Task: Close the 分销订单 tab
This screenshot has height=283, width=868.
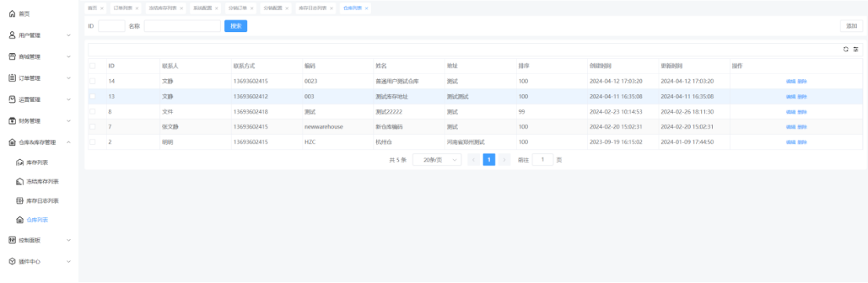Action: [252, 9]
